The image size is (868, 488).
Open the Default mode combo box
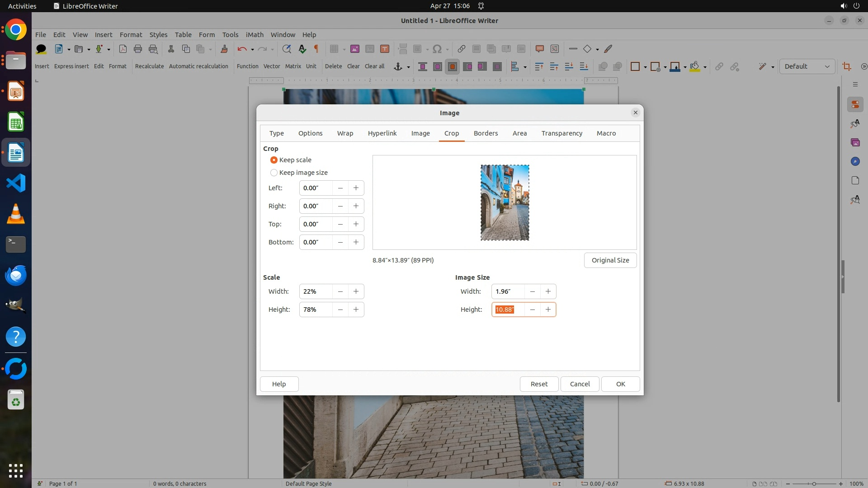coord(807,66)
